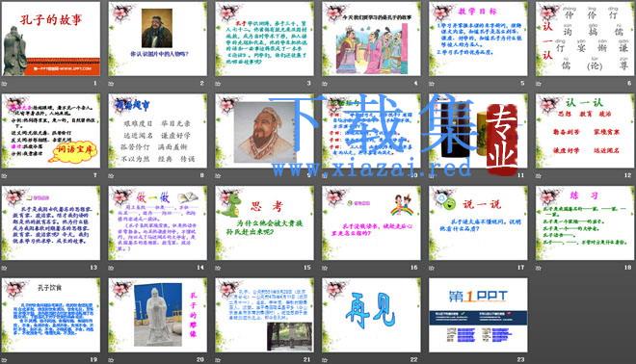The height and width of the screenshot is (364, 636).
Task: Click the animation star icon under slide 6
Action: point(539,84)
